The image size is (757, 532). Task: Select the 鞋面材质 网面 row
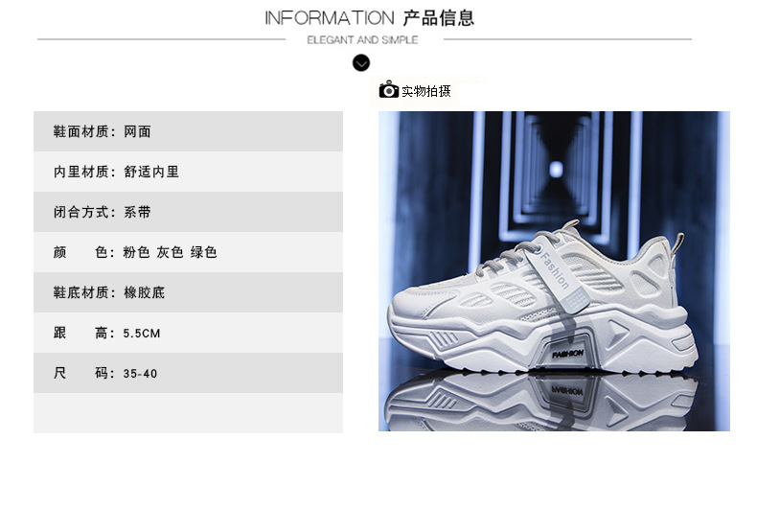pos(188,131)
